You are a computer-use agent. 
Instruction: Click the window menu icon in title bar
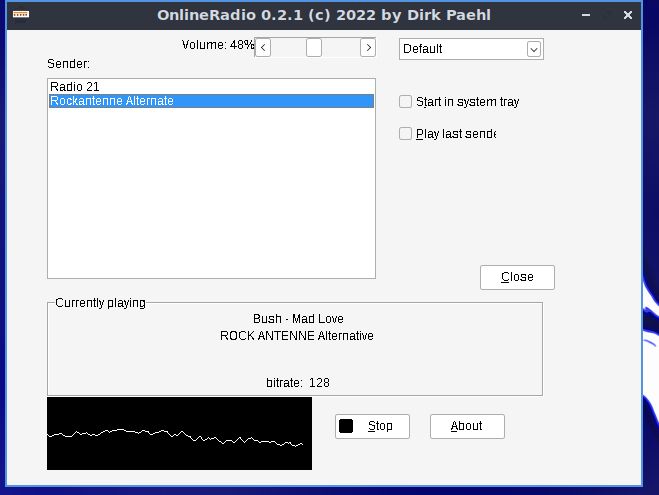(21, 15)
